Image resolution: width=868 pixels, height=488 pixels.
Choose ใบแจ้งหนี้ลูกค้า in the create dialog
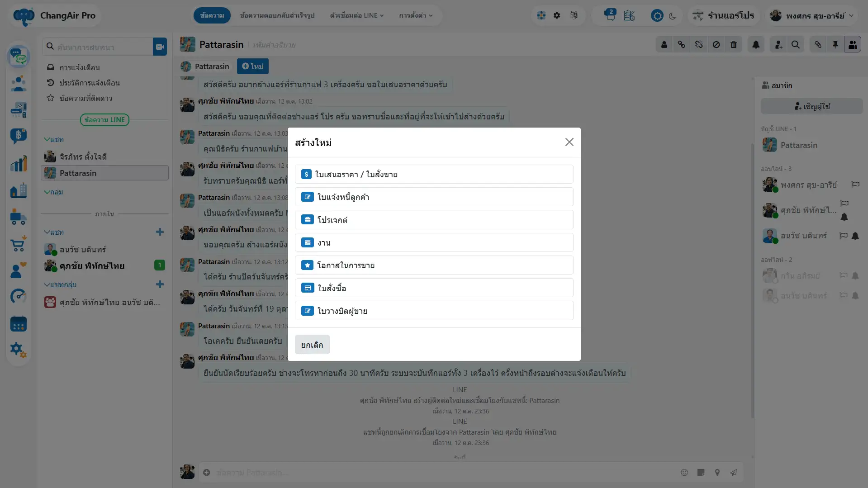[434, 197]
